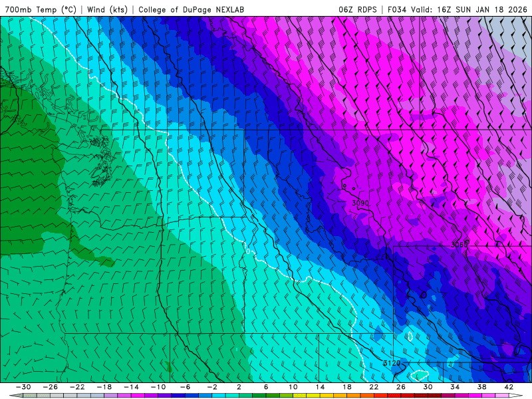The height and width of the screenshot is (399, 532).
Task: Click the 3090 height contour label
Action: 360,203
